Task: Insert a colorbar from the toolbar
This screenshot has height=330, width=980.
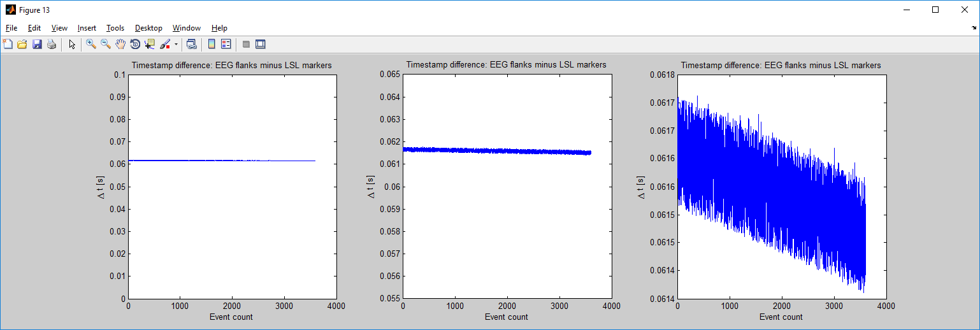Action: click(211, 44)
